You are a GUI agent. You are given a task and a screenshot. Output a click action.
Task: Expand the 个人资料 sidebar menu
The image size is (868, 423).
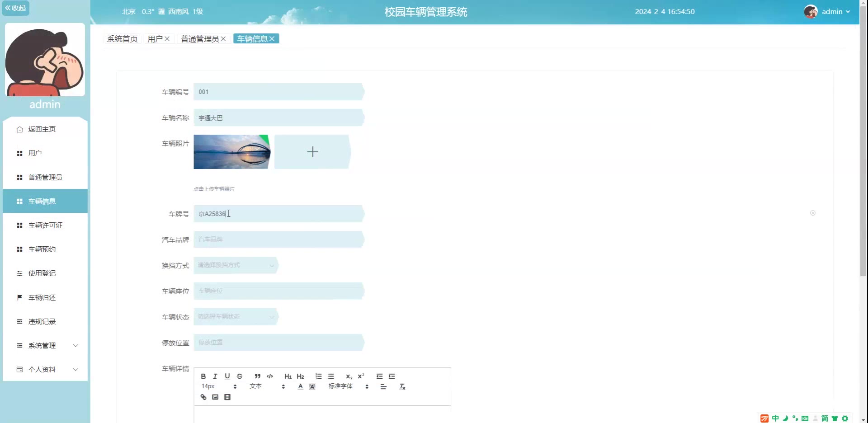coord(45,369)
